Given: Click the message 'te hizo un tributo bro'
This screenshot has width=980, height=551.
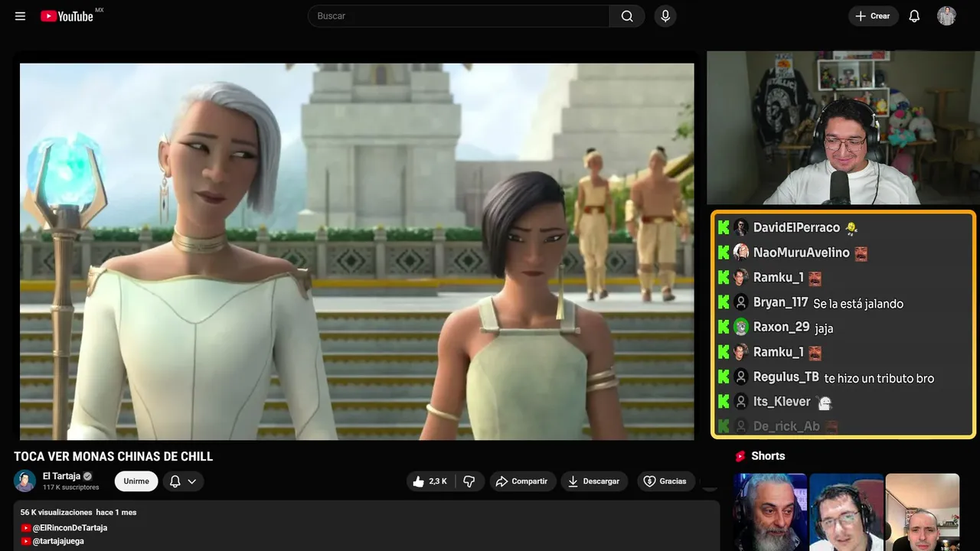Looking at the screenshot, I should (880, 378).
